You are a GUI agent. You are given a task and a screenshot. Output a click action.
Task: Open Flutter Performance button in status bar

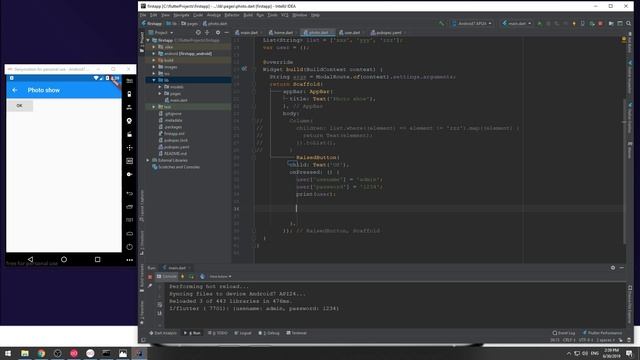coord(602,333)
